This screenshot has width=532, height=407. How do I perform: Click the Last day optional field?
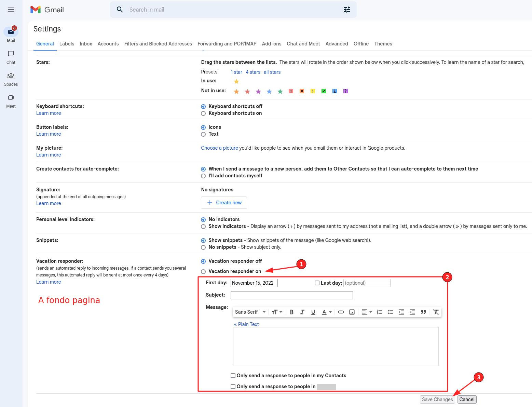coord(367,283)
